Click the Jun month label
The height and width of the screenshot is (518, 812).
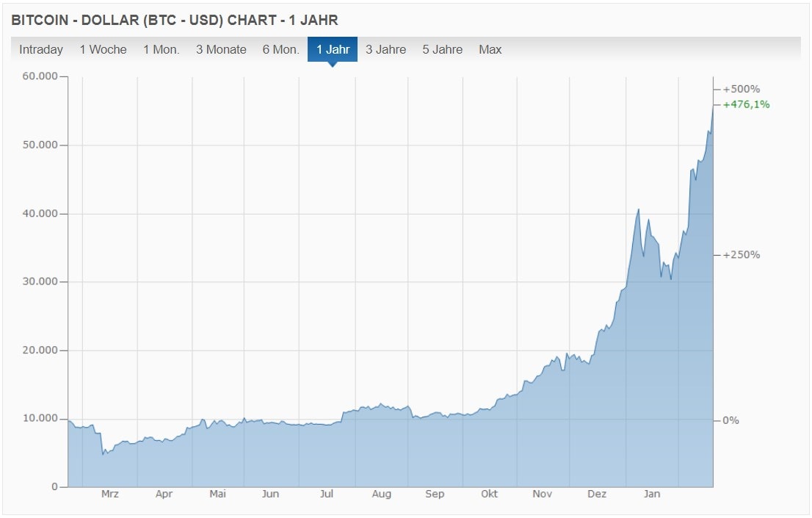(x=270, y=494)
